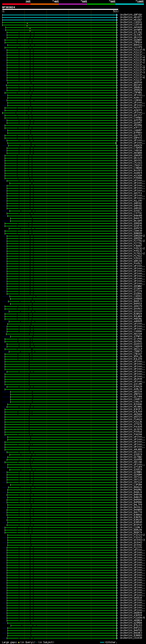146x644 pixels.
Task: Click the UniRef100_A4R8U5 subject label
Action: (x=131, y=321)
